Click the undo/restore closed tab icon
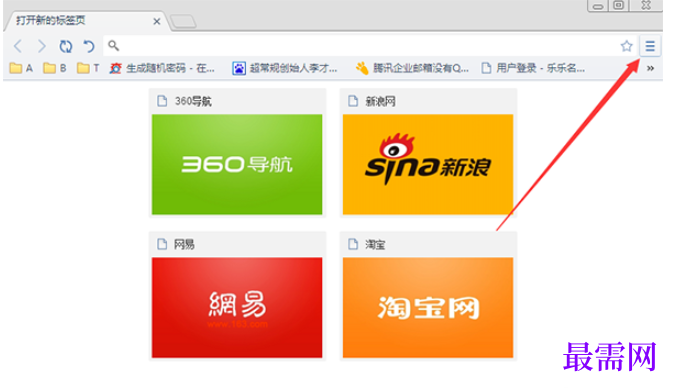675x388 pixels. point(89,46)
